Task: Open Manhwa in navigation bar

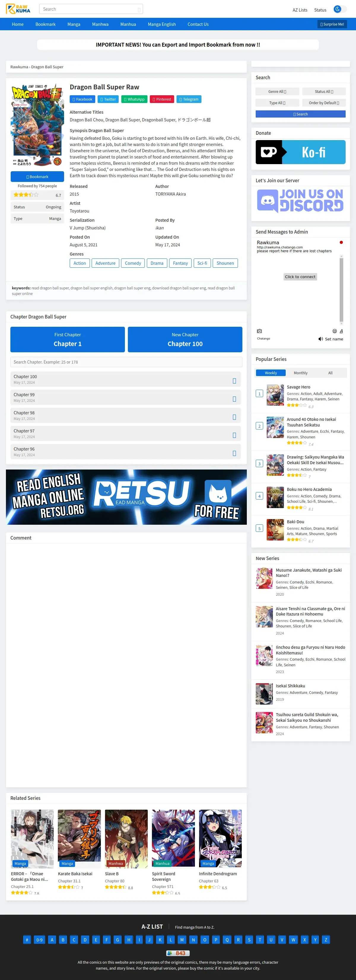Action: click(x=100, y=24)
